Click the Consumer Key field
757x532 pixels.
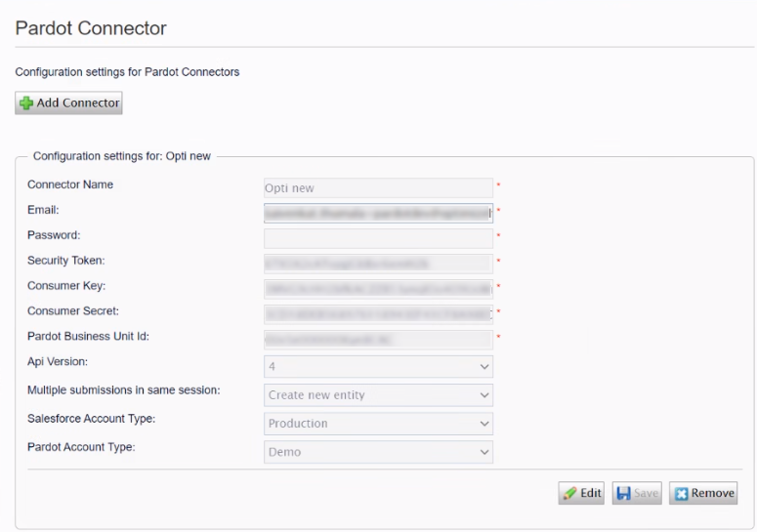(379, 289)
